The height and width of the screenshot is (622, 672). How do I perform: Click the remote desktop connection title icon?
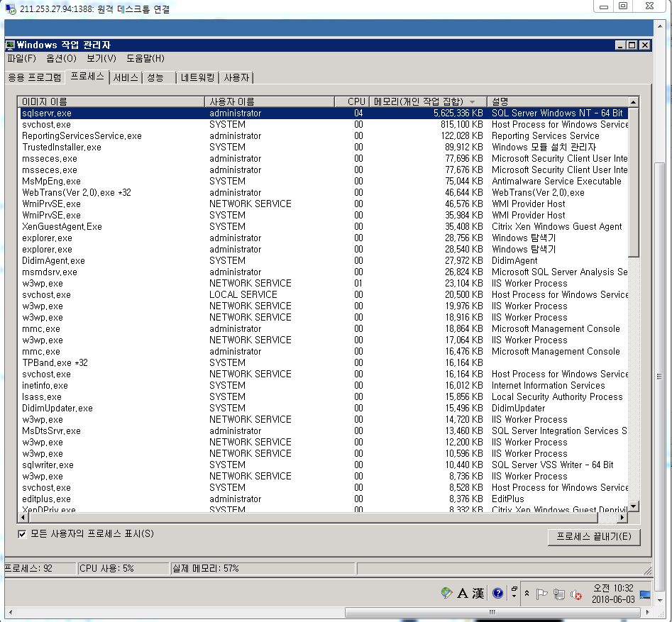(x=10, y=8)
